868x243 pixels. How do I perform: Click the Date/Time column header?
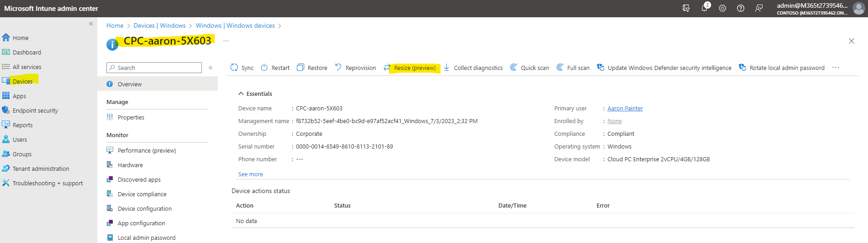(512, 205)
